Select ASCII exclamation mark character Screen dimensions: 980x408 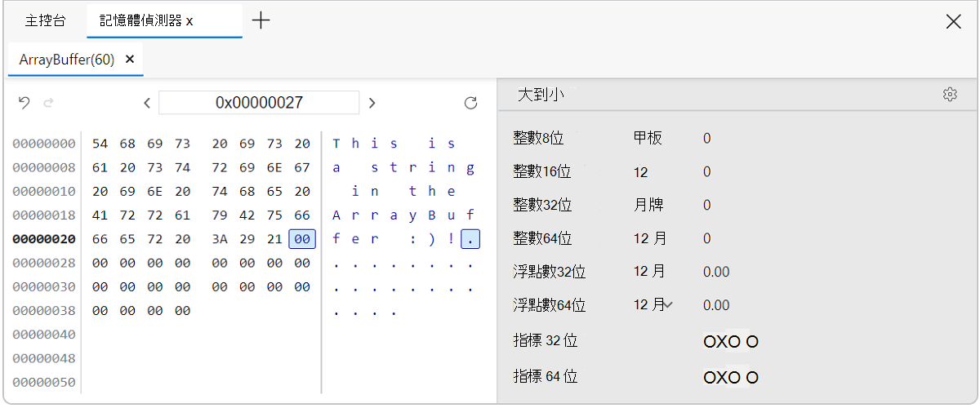[x=451, y=239]
